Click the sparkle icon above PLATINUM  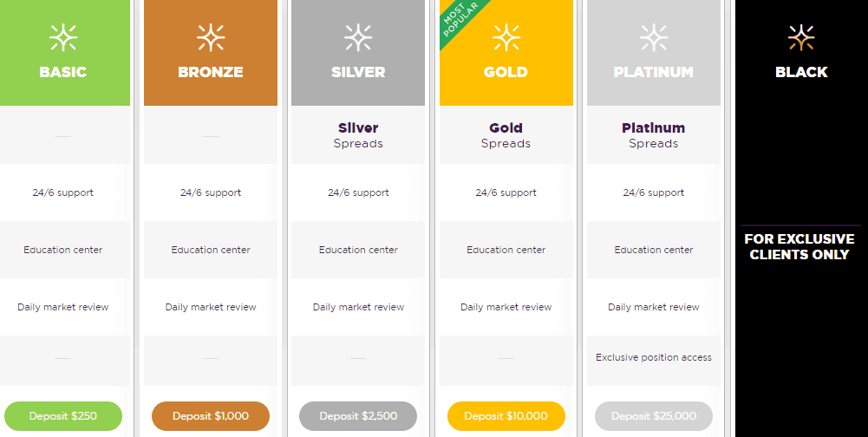click(654, 37)
